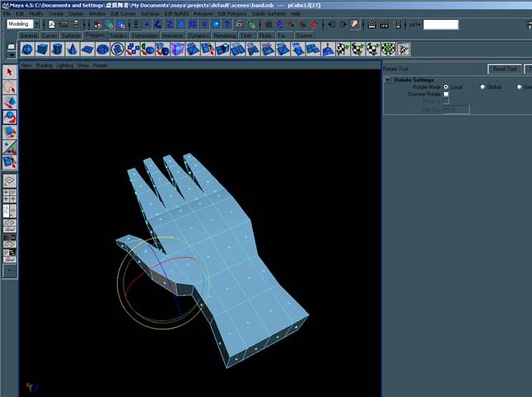This screenshot has width=532, height=397.
Task: Click the Reset Tool button
Action: [505, 69]
